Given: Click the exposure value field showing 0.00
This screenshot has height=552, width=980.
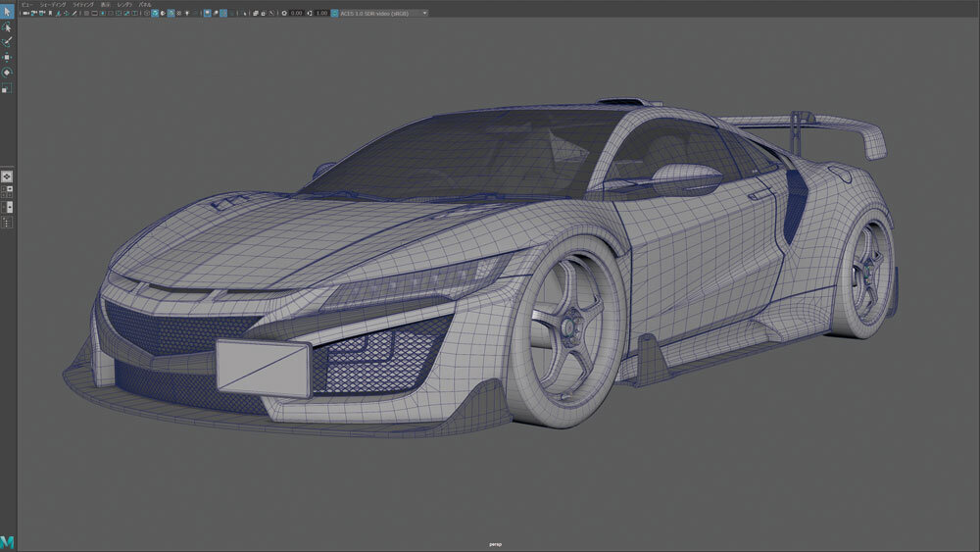Looking at the screenshot, I should point(296,14).
